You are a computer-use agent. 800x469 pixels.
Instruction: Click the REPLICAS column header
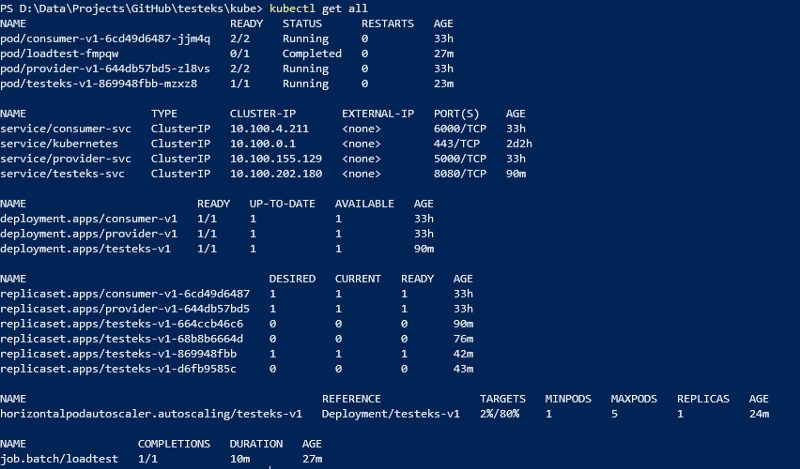coord(703,399)
